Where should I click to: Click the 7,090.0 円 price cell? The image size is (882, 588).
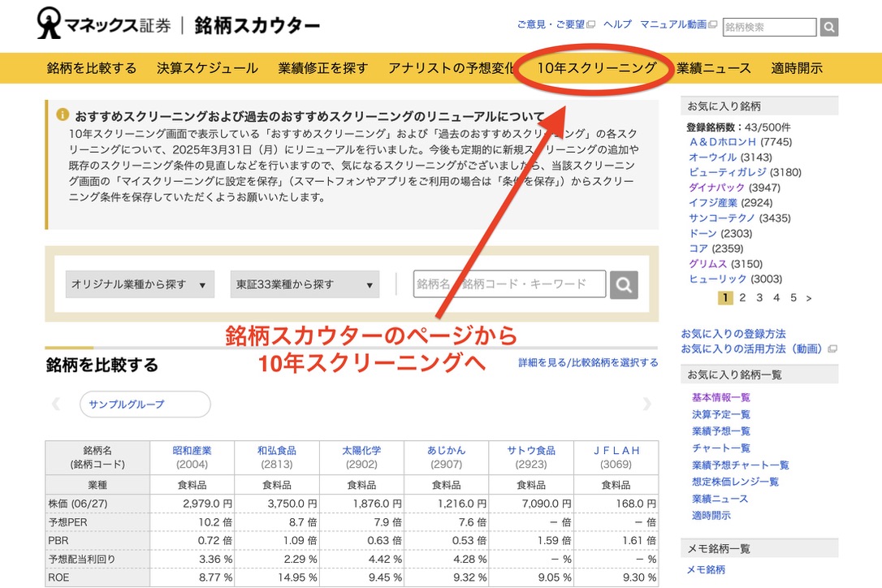[532, 504]
